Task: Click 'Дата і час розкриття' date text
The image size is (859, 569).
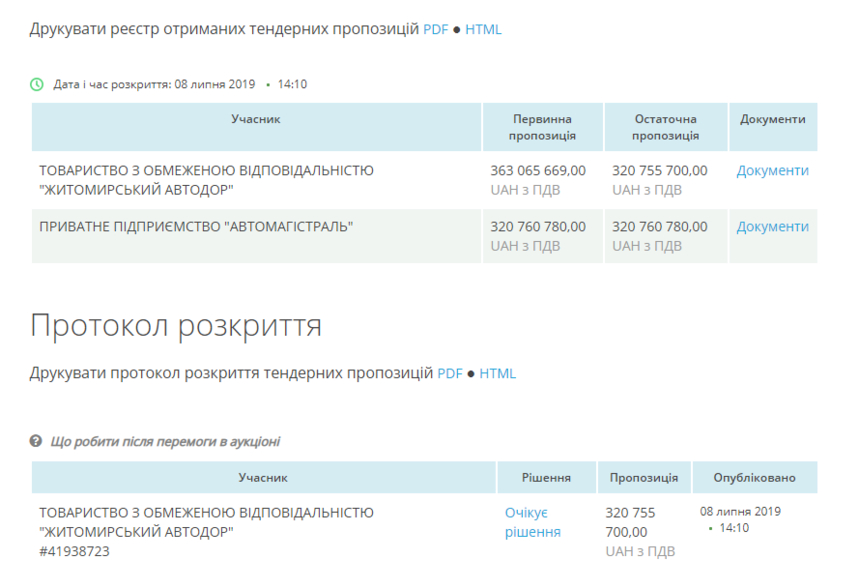Action: tap(154, 84)
